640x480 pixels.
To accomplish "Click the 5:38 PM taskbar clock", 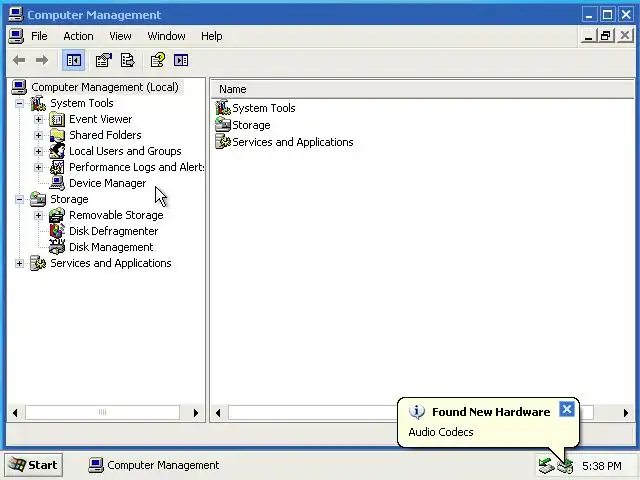I will pos(602,466).
